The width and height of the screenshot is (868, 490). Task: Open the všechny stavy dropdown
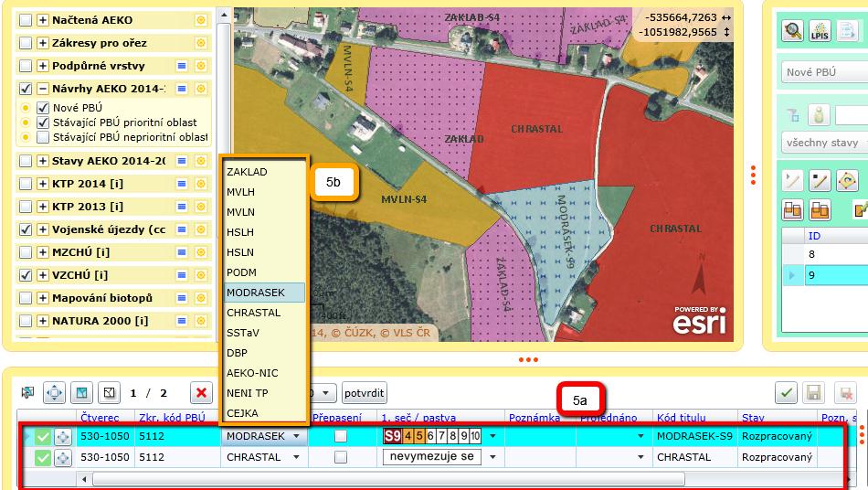(824, 143)
